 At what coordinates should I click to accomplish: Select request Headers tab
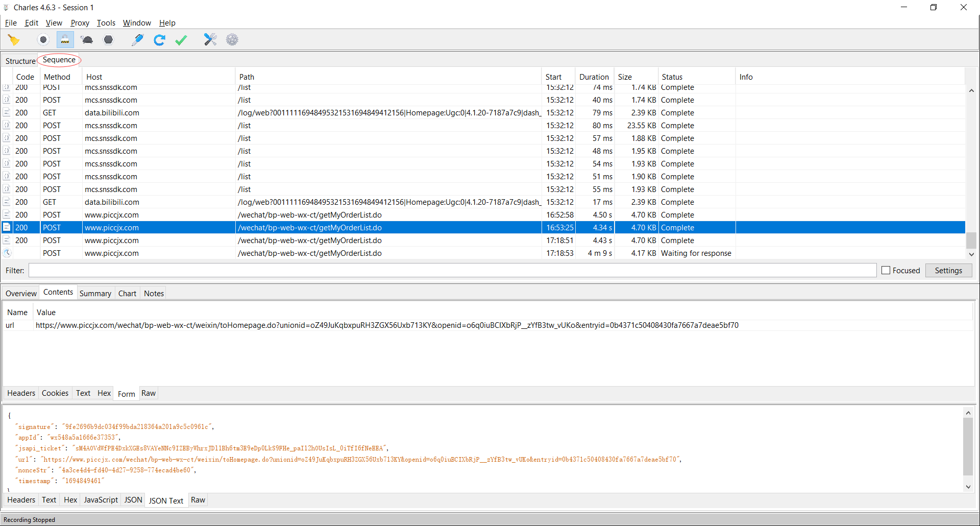(x=21, y=393)
